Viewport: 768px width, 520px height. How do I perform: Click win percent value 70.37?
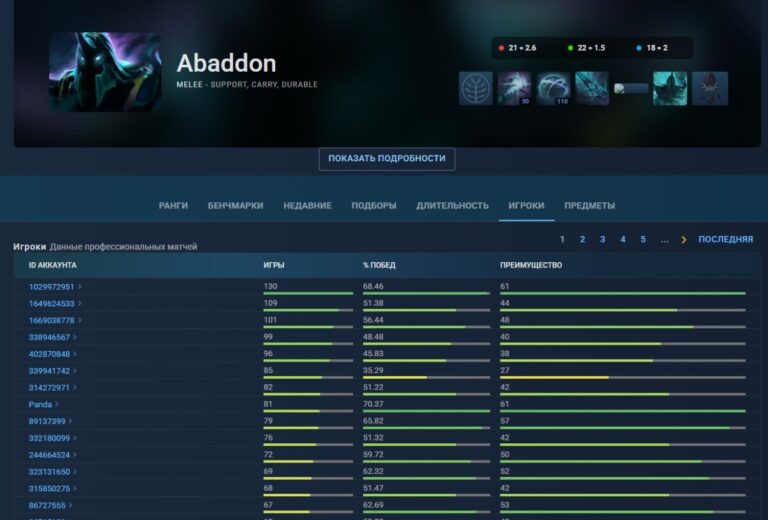pos(373,404)
